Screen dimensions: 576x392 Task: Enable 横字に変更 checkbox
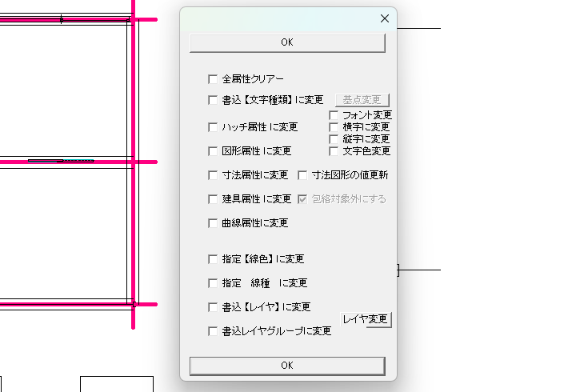point(334,127)
